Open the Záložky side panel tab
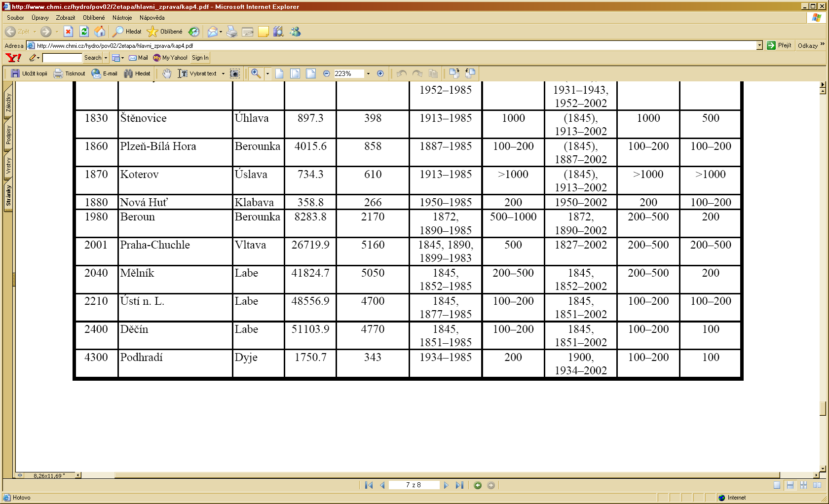829x504 pixels. click(x=8, y=102)
